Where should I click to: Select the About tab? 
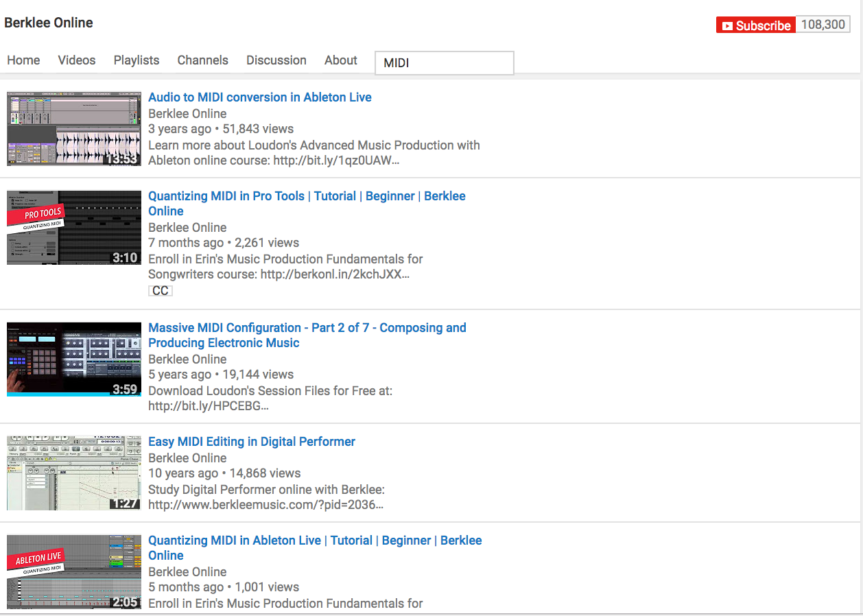pos(341,60)
